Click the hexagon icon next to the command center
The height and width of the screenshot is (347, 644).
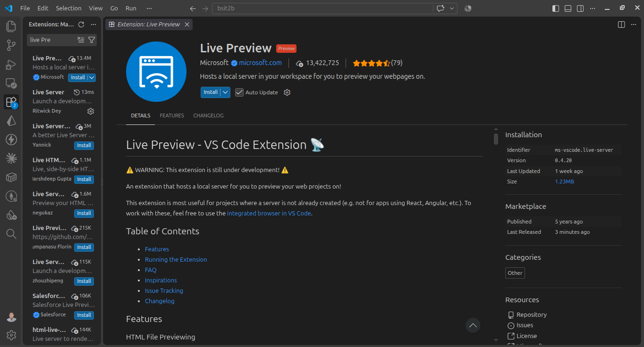coord(468,8)
